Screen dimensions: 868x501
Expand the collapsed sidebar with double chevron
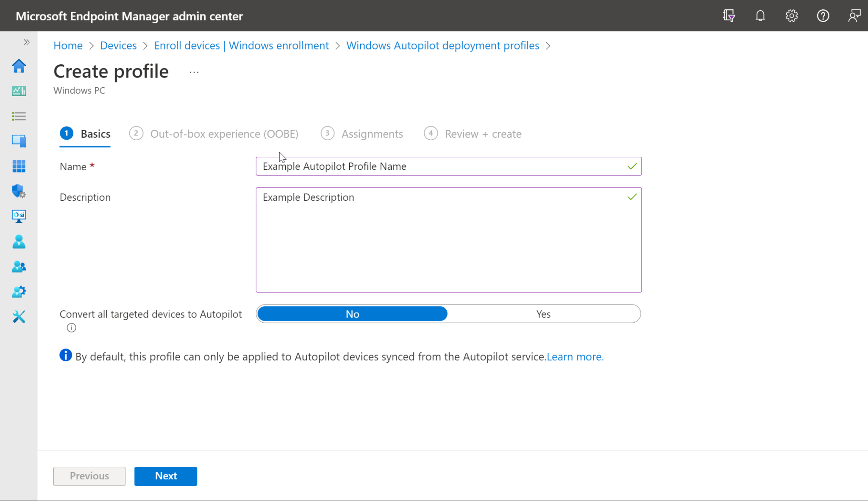pyautogui.click(x=27, y=42)
